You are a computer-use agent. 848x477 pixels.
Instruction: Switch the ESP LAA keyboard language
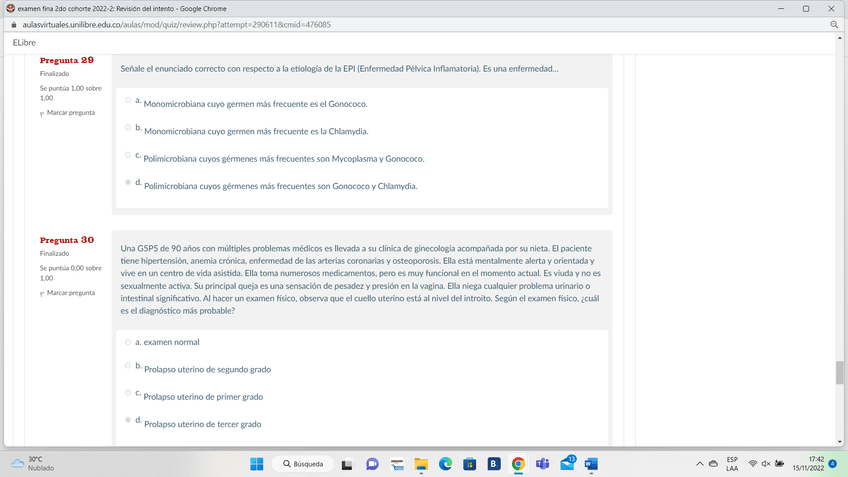(x=732, y=464)
